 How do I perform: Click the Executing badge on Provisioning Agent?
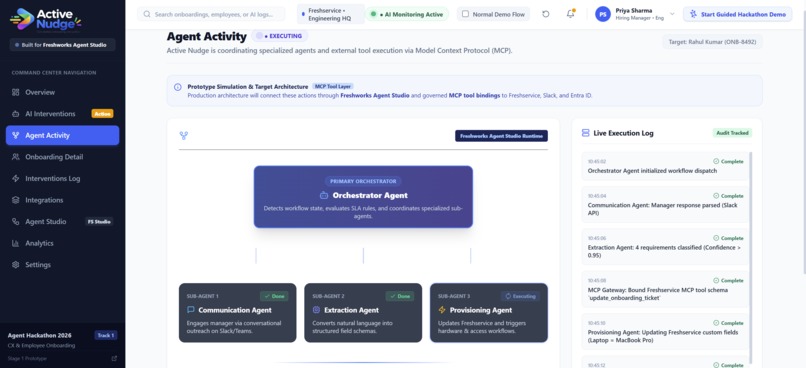click(x=520, y=297)
